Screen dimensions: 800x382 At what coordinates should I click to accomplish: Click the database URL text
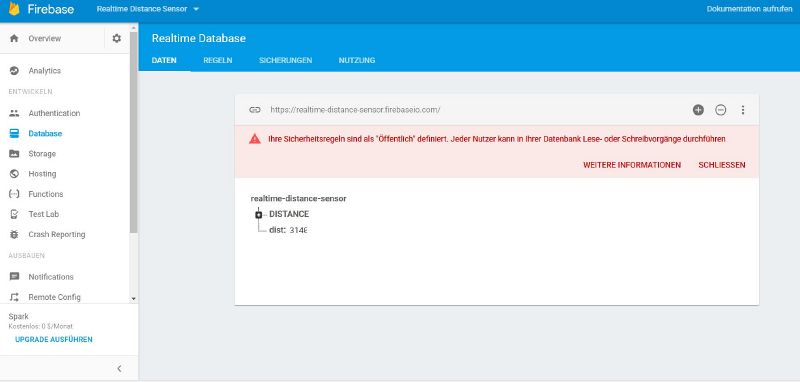(355, 110)
